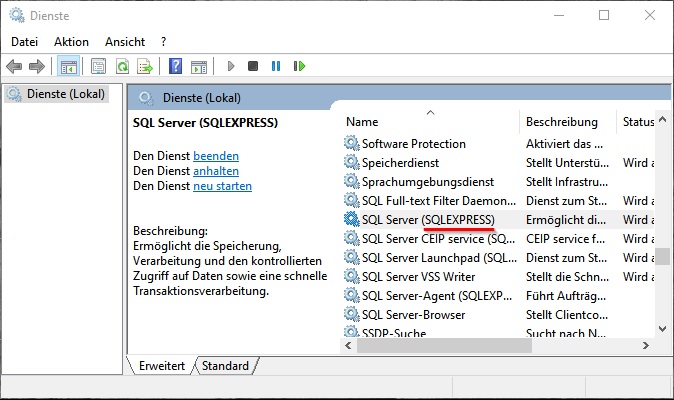Screen dimensions: 674x400
Task: Select Dienste (Lokal) in the tree pane
Action: 65,94
